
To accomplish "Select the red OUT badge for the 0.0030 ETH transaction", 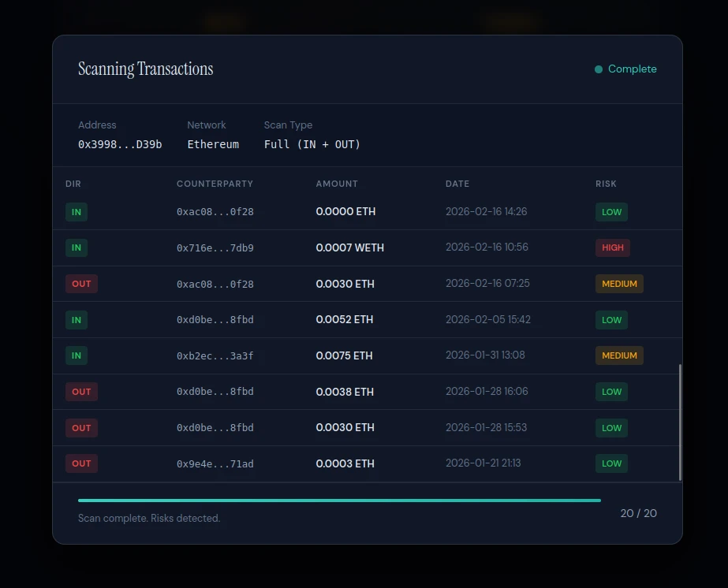I will (x=81, y=284).
